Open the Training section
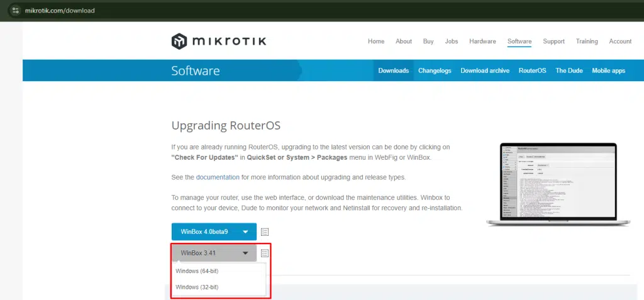Viewport: 644px width, 300px height. (587, 42)
